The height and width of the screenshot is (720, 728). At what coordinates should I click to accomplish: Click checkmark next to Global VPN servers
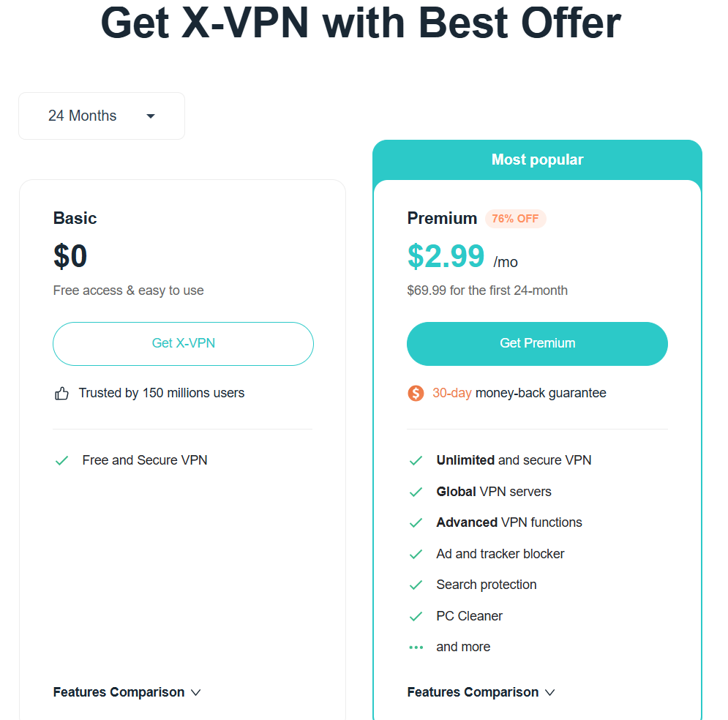[416, 492]
